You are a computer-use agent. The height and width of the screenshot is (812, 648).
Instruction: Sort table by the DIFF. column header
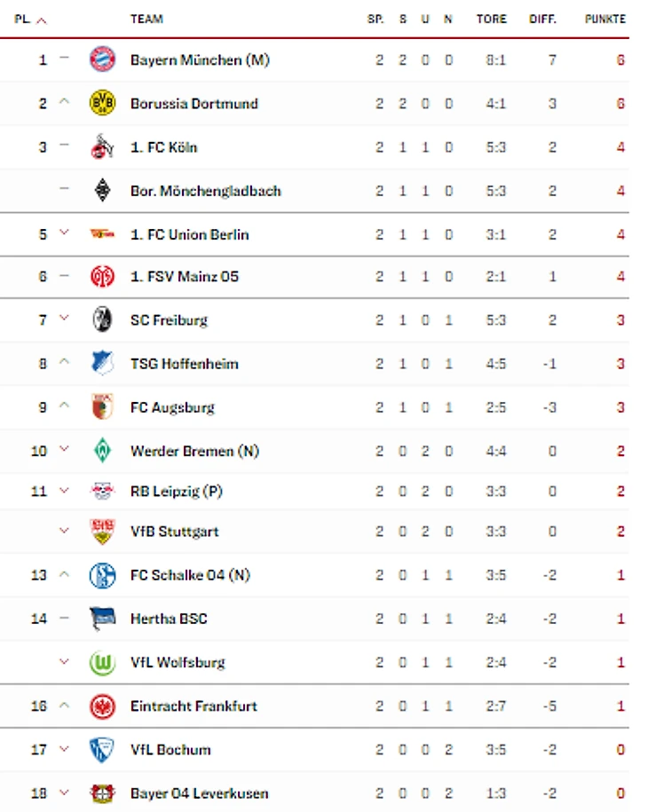pos(542,19)
